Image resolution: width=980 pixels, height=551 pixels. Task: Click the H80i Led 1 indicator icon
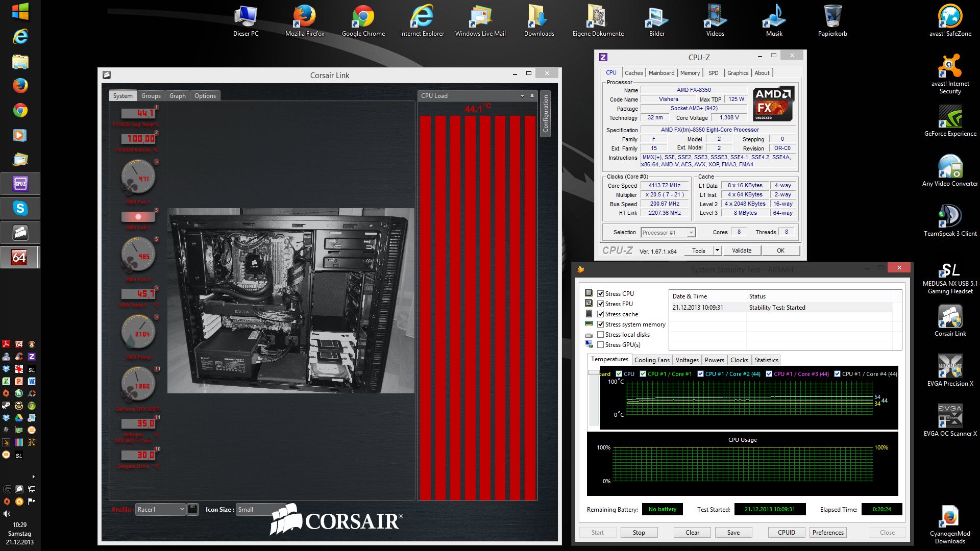pos(138,217)
